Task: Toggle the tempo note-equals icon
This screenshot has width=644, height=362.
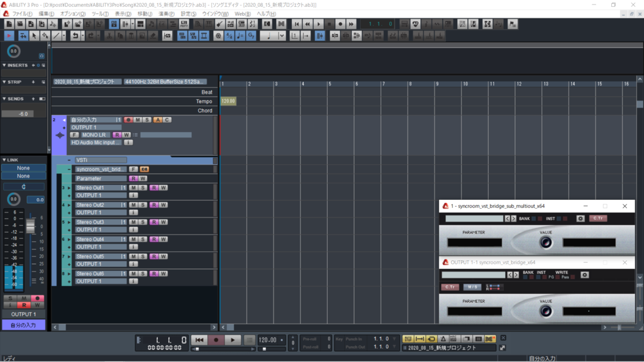Action: (240, 36)
